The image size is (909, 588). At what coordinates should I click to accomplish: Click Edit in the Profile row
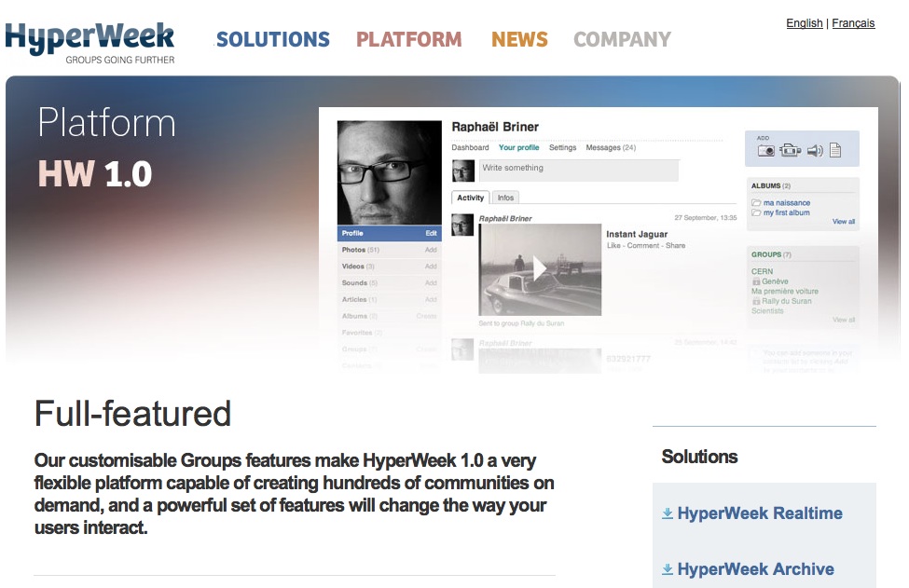(x=431, y=233)
